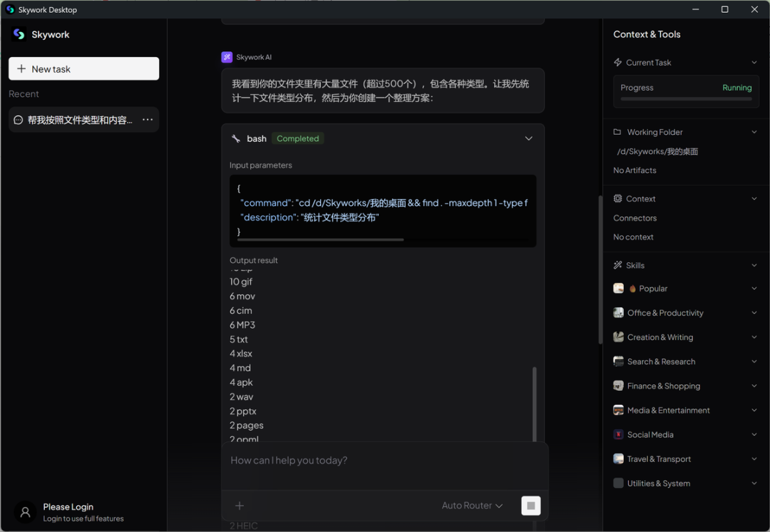Viewport: 770px width, 532px height.
Task: Click the Creation & Writing category icon
Action: coord(619,337)
